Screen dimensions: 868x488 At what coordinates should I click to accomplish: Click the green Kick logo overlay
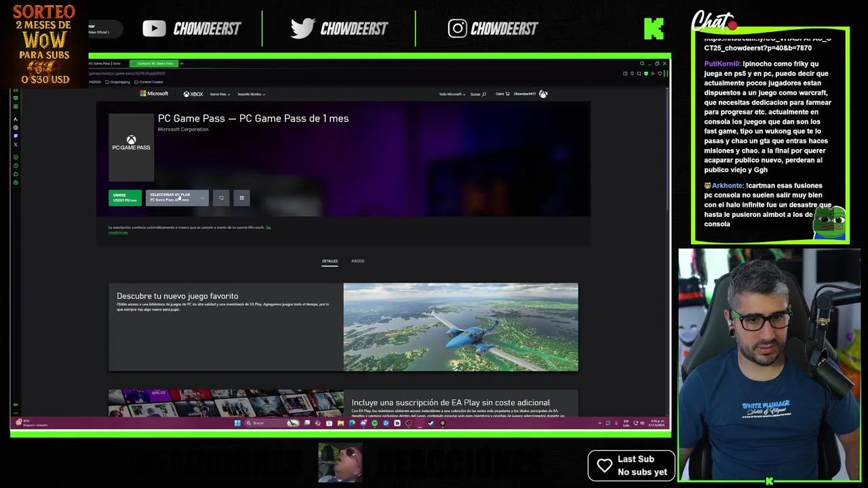click(x=654, y=28)
